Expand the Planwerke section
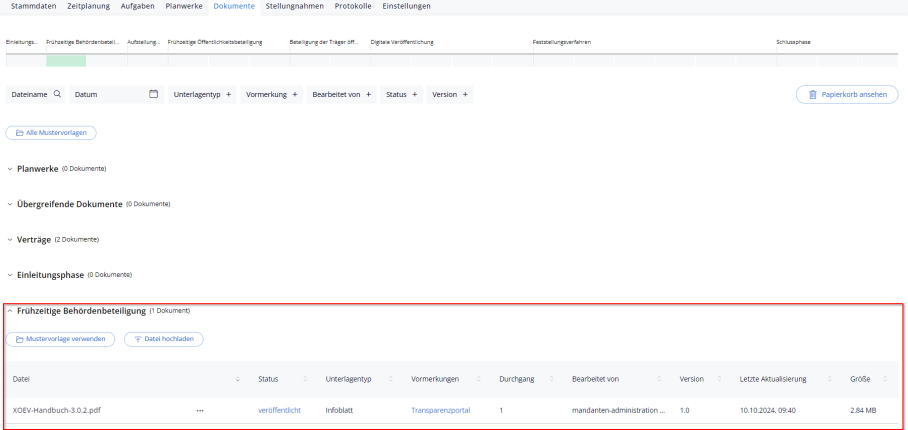Screen dimensions: 908x430 point(10,168)
